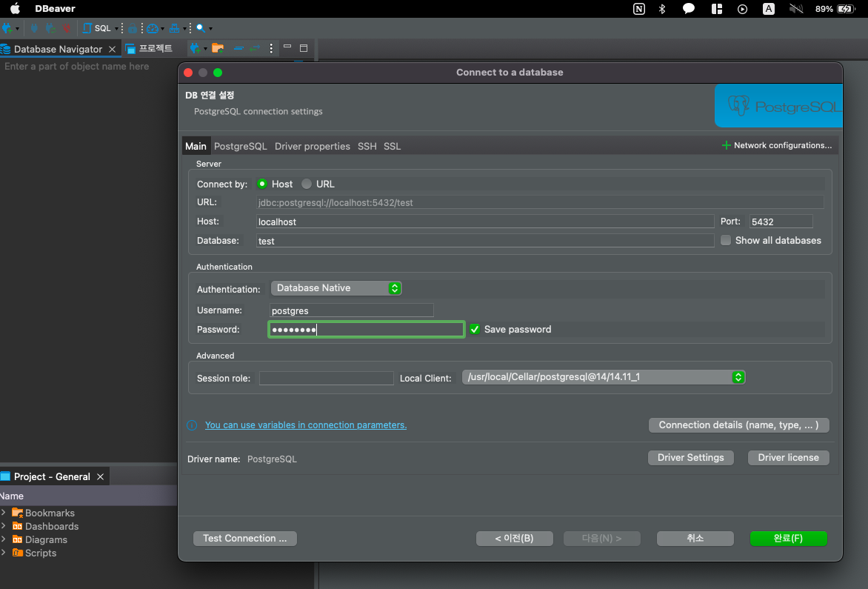868x589 pixels.
Task: Open the variables in connection parameters link
Action: click(x=306, y=425)
